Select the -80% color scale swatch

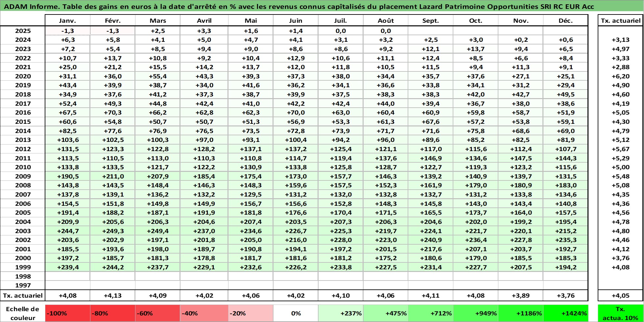click(112, 313)
